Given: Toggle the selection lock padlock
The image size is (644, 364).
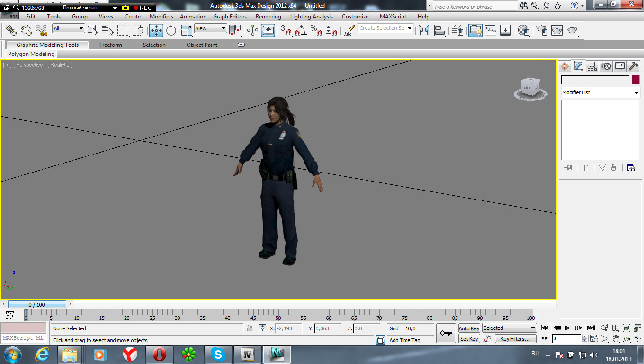Looking at the screenshot, I should tap(250, 328).
